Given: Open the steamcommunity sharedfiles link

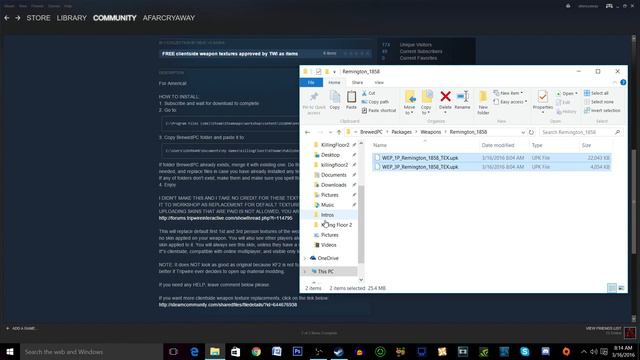Looking at the screenshot, I should [228, 304].
